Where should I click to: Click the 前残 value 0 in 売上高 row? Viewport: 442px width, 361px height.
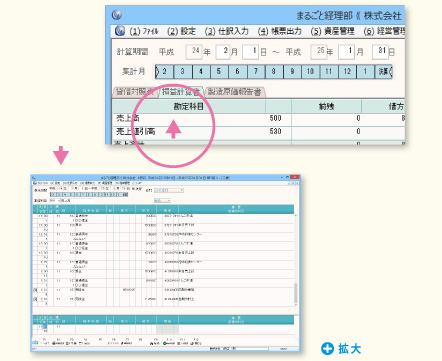[358, 118]
